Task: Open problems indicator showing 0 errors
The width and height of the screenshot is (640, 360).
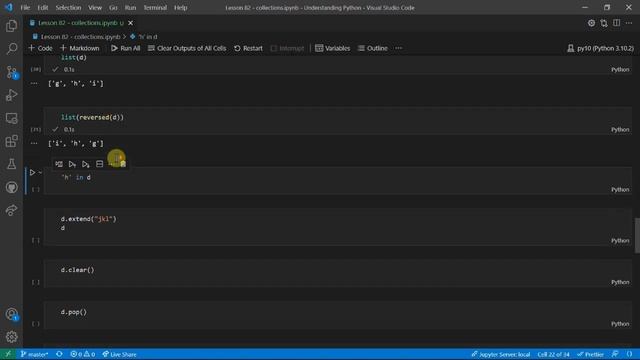Action: (x=83, y=354)
